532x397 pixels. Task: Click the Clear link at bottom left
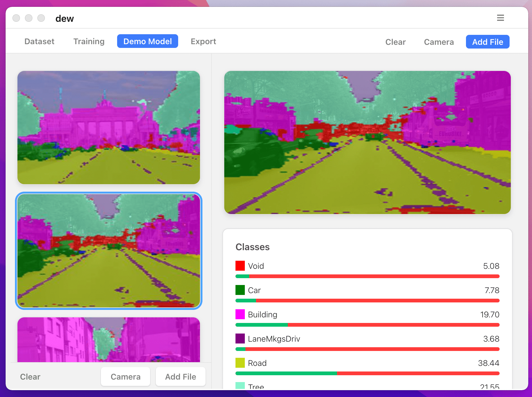coord(30,377)
